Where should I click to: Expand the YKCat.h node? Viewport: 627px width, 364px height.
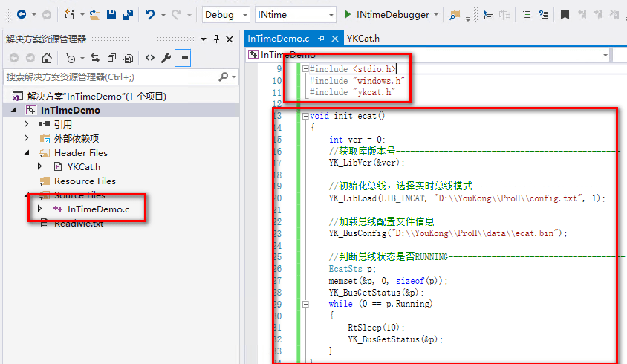(39, 166)
